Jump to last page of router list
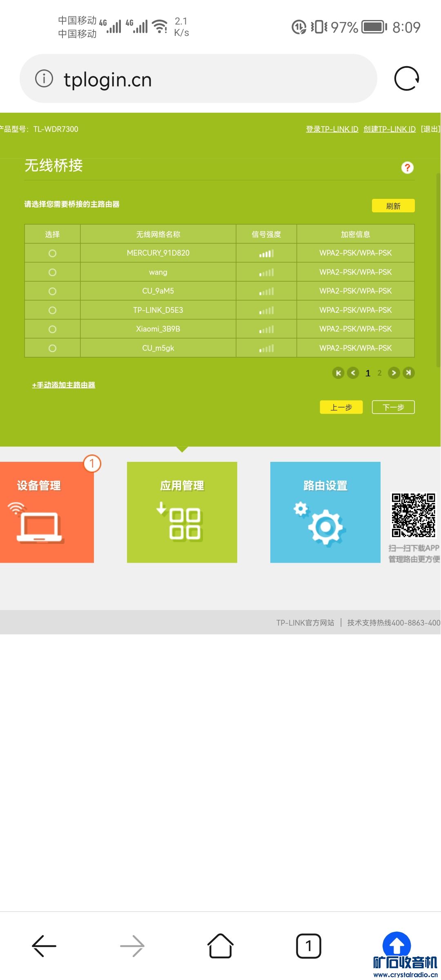 408,373
